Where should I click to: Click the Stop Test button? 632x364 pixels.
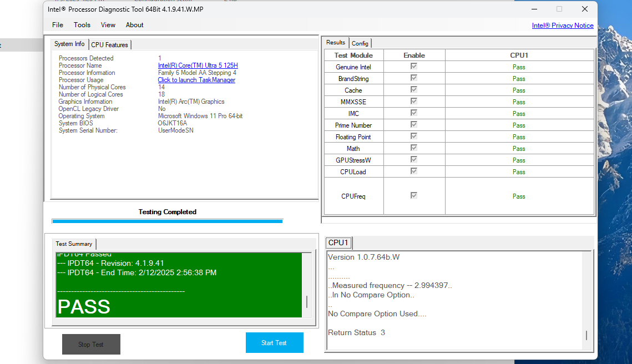(91, 344)
